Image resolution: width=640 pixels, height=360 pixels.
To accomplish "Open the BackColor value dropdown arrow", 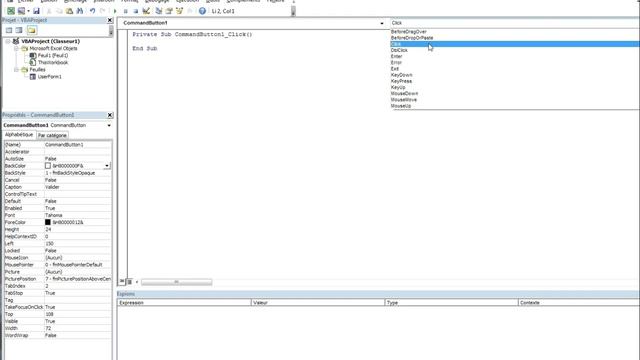I will coord(107,166).
